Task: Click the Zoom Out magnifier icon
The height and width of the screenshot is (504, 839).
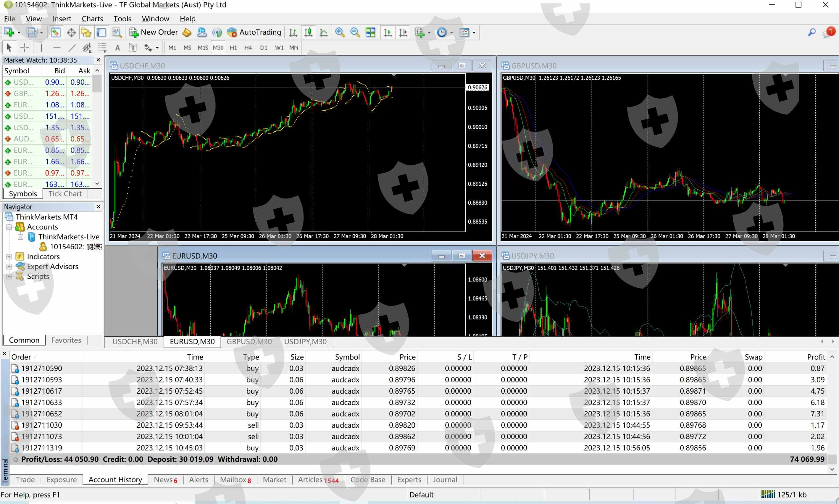Action: 355,32
